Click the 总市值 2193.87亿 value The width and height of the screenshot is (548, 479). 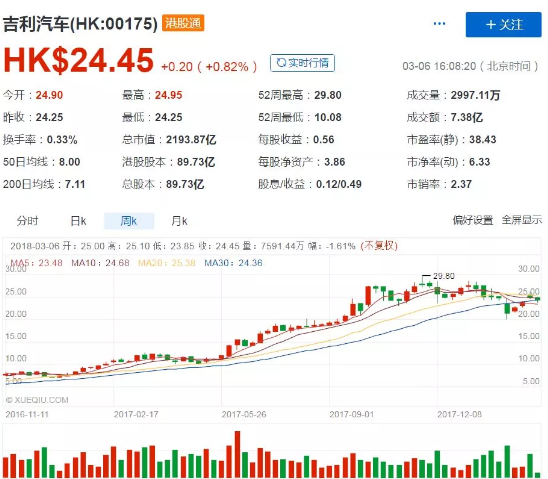(x=191, y=140)
